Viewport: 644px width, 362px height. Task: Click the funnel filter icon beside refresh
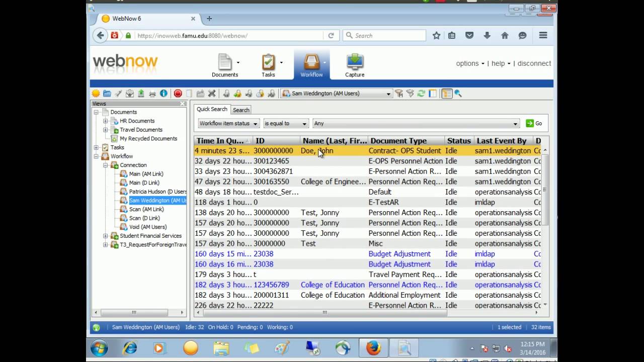pos(410,94)
